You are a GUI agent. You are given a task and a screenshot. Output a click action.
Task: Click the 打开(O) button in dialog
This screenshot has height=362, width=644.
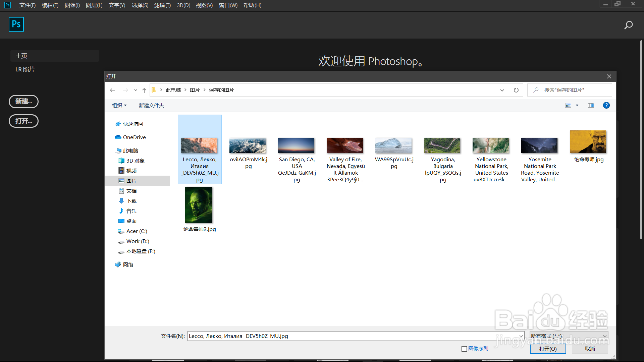(548, 349)
